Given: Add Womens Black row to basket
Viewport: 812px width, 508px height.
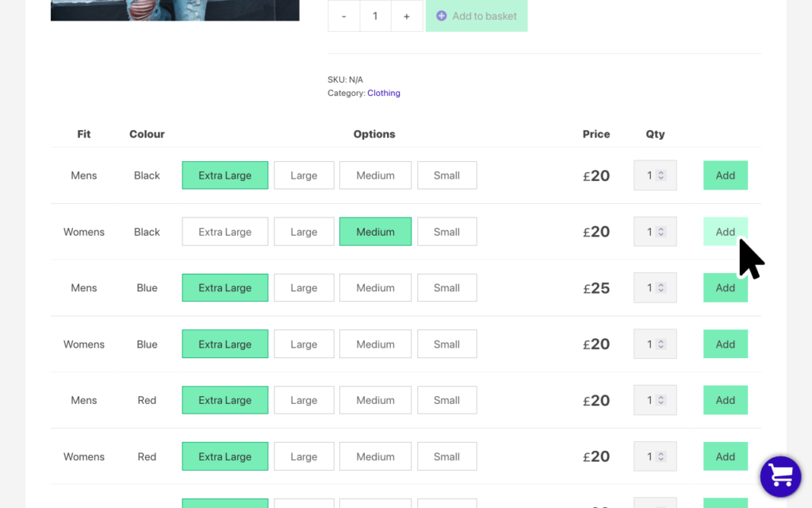Looking at the screenshot, I should pyautogui.click(x=726, y=232).
